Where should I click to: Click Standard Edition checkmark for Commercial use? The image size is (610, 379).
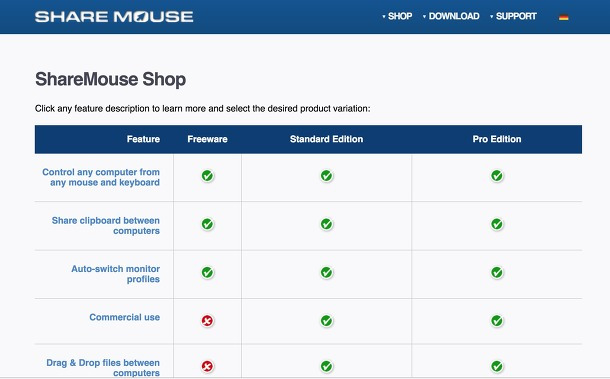pos(326,321)
